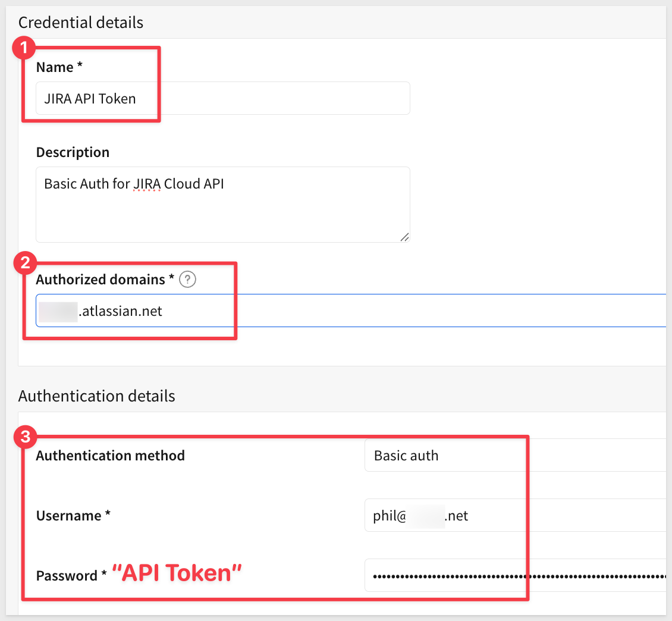Screen dimensions: 672x621
Task: Click the red step 3 badge
Action: (x=24, y=438)
